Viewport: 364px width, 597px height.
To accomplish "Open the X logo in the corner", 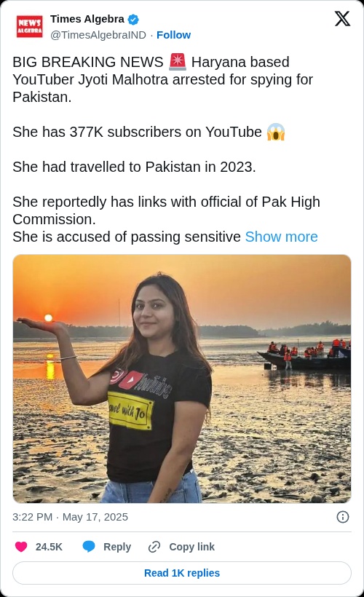I will (342, 18).
